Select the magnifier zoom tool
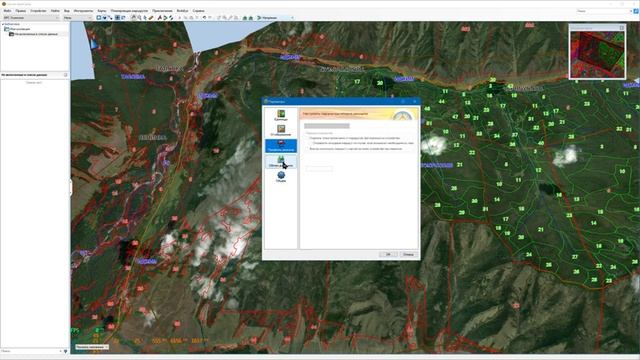 click(x=139, y=18)
